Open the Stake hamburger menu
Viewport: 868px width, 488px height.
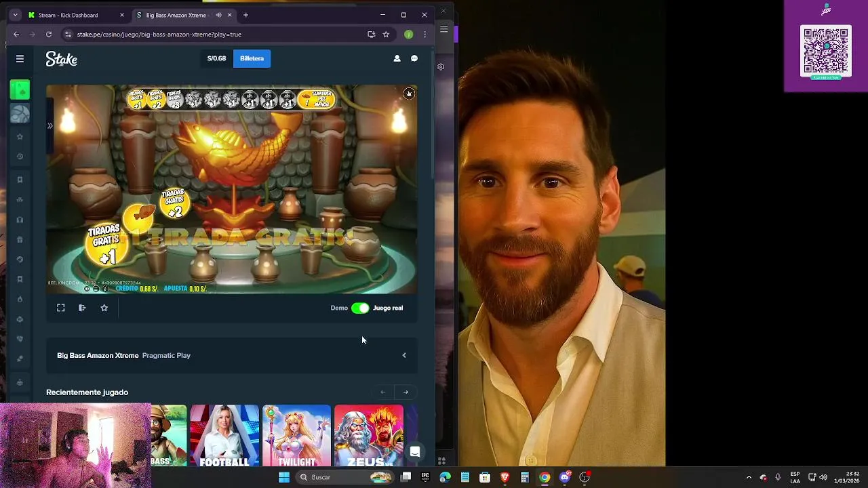[20, 59]
